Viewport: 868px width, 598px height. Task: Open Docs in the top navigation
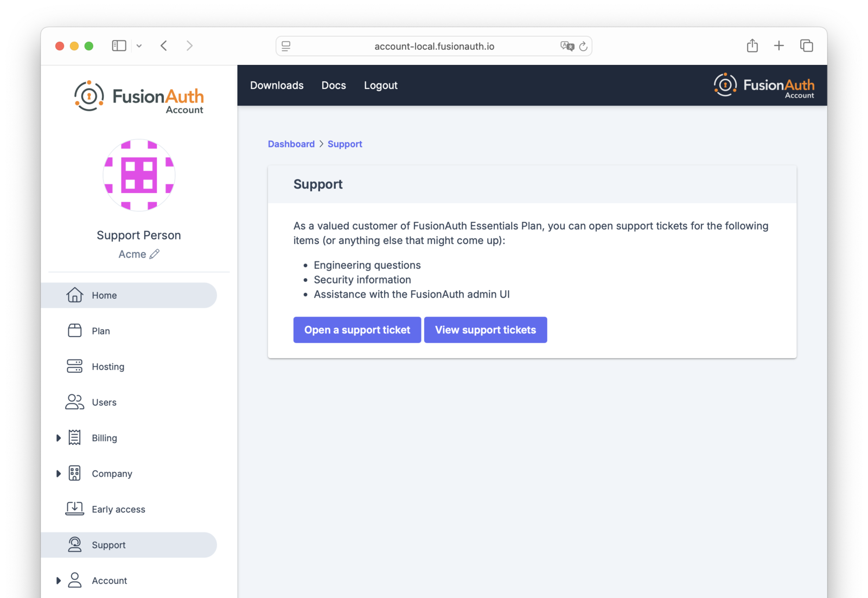[334, 85]
